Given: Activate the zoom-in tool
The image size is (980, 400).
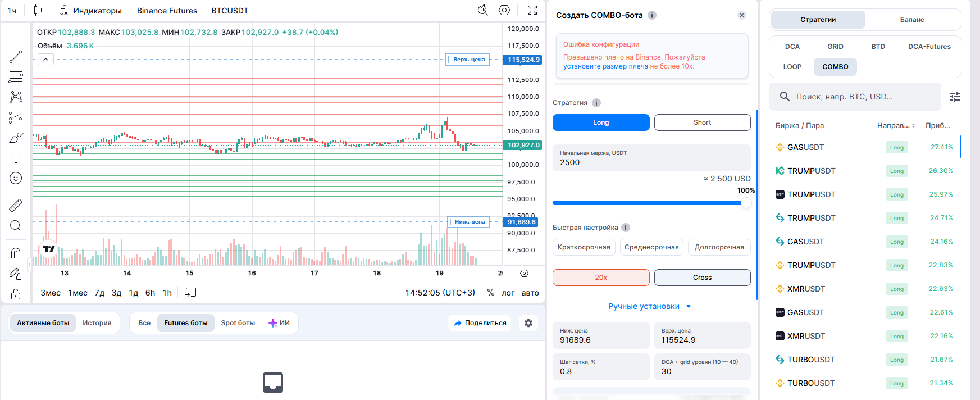Looking at the screenshot, I should click(16, 226).
